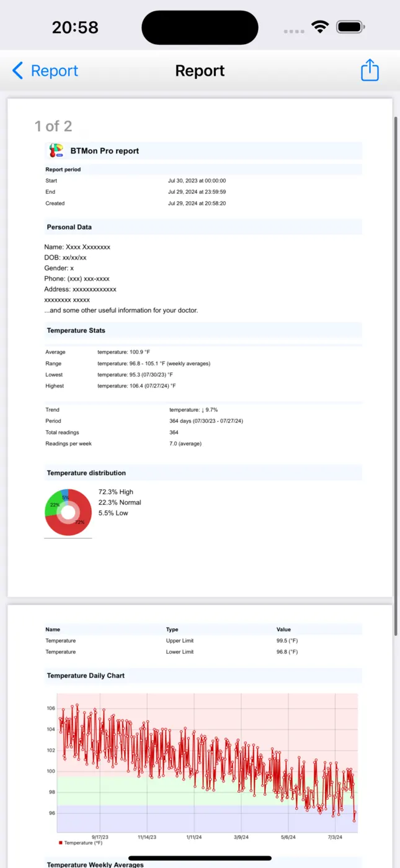Tap the "Lower Limit" type cell
The image size is (400, 868).
(180, 652)
